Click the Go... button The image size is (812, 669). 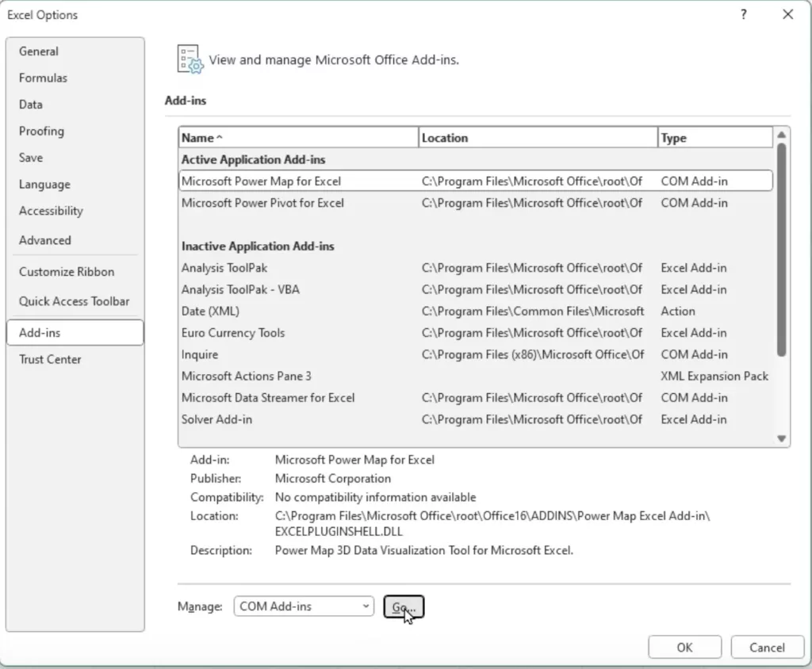(404, 607)
